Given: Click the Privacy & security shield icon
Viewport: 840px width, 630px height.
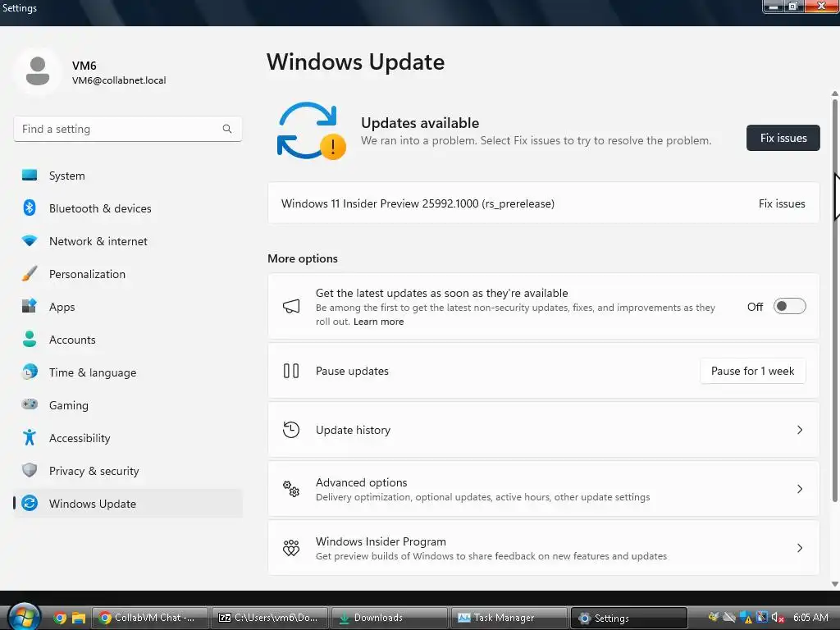Looking at the screenshot, I should tap(30, 470).
